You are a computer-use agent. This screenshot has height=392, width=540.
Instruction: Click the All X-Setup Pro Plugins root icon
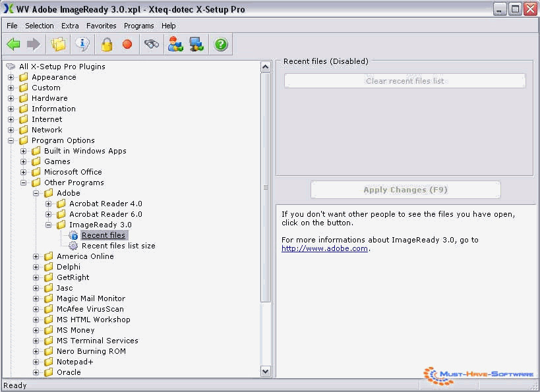click(11, 67)
